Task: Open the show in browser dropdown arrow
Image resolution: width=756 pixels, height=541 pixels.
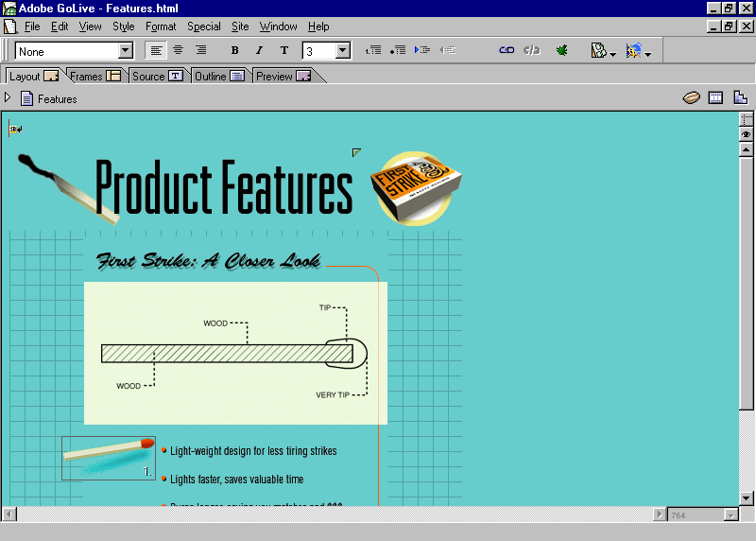Action: coord(648,54)
